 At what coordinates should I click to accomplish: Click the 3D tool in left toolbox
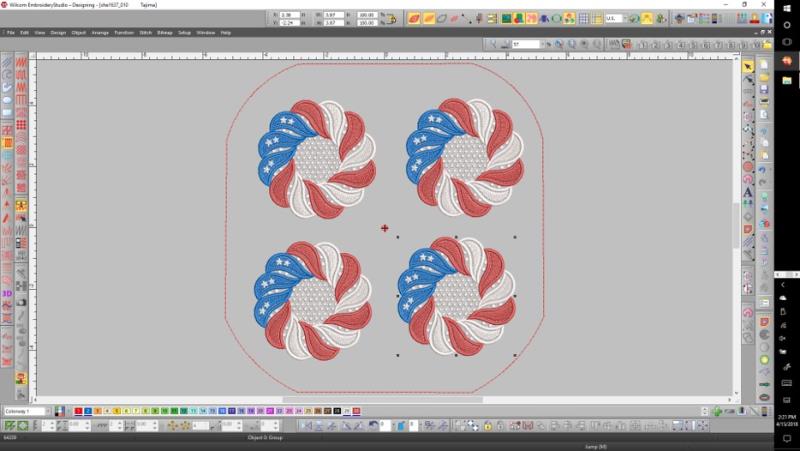(7, 294)
